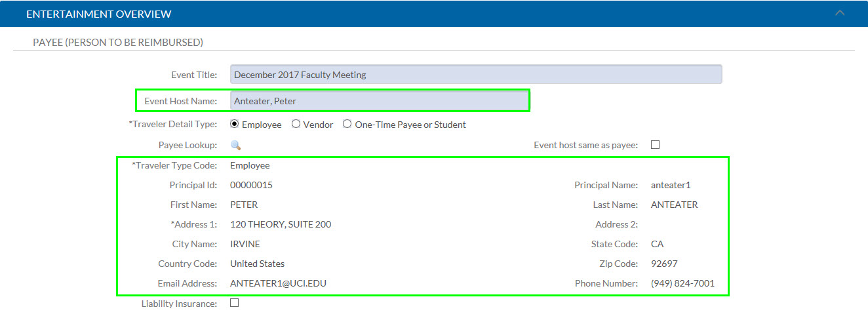Viewport: 868px width, 320px height.
Task: Click the Country Code value United States
Action: 257,264
